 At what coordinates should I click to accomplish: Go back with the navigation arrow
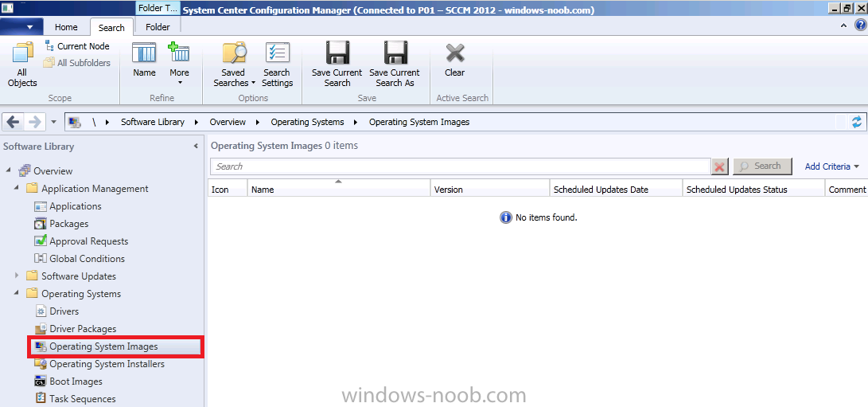pos(14,122)
